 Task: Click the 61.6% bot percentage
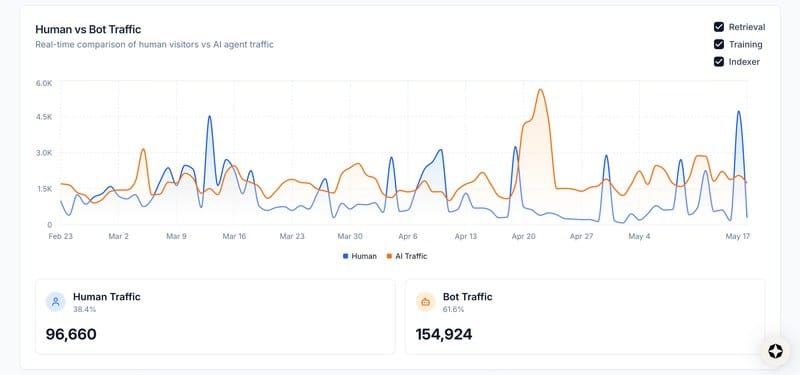tap(454, 309)
